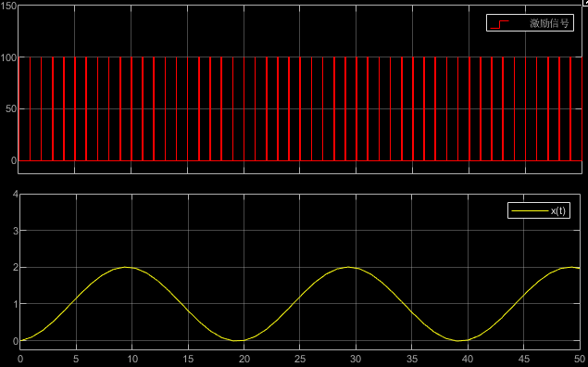Select the 150 y-axis tick label
Viewport: 588px width, 367px height.
coord(8,6)
